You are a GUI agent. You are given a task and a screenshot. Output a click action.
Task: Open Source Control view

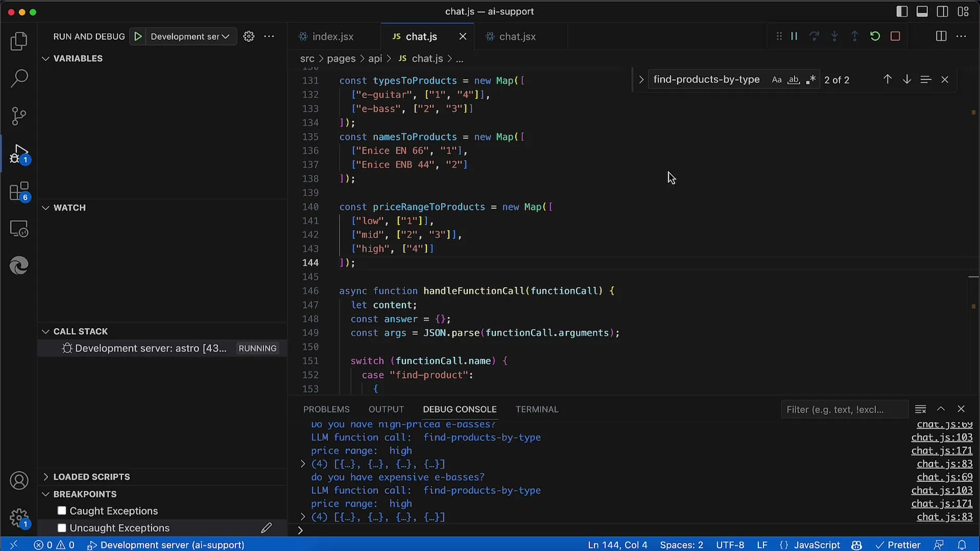19,116
